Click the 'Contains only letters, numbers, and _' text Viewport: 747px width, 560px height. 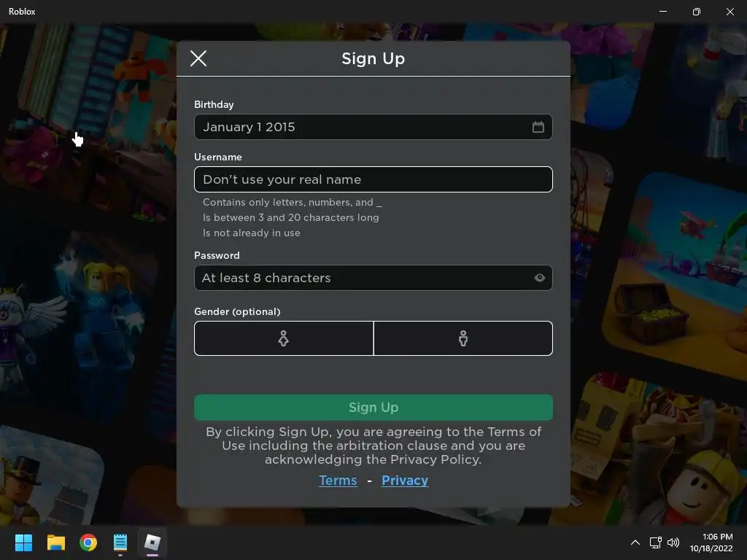coord(293,203)
